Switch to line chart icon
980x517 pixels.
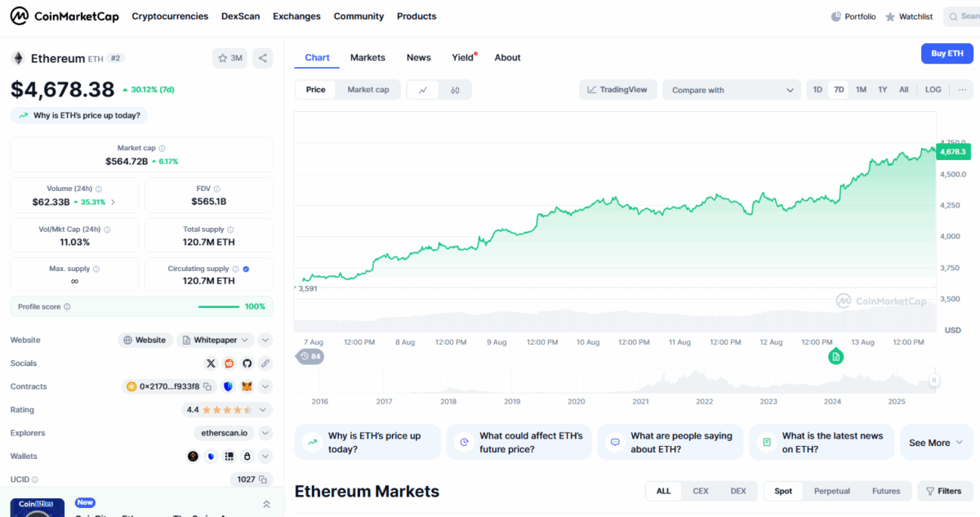(423, 90)
